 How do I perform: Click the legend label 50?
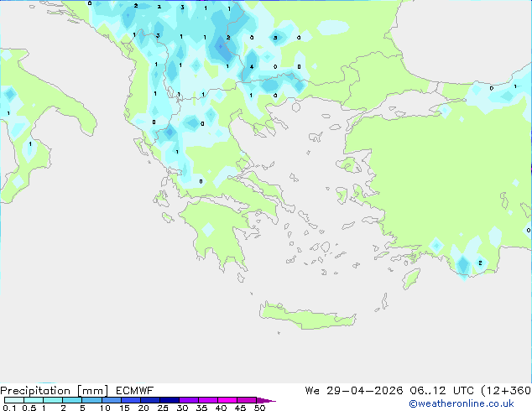(259, 408)
